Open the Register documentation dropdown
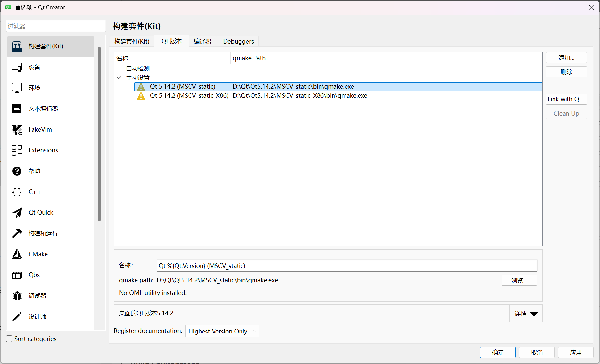 (222, 331)
